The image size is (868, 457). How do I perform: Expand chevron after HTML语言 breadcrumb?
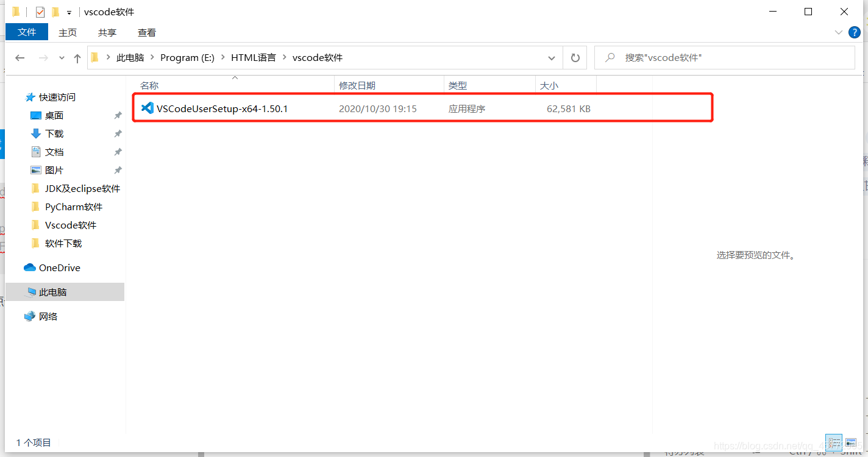[x=284, y=58]
